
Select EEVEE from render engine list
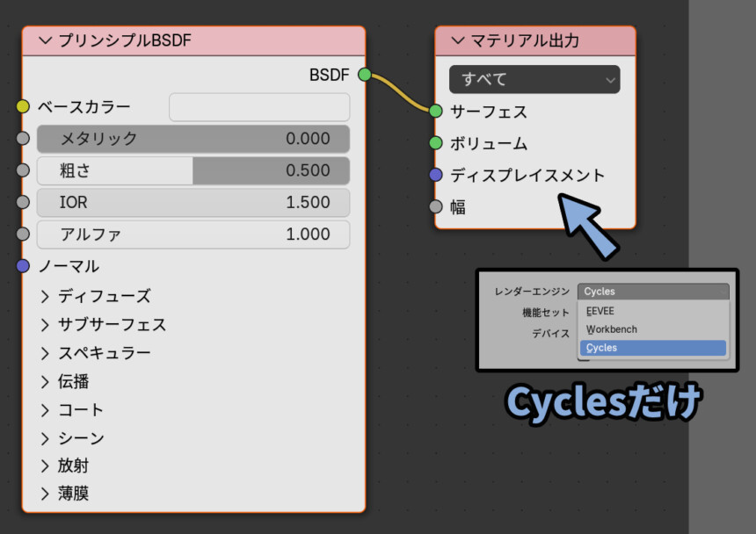(653, 311)
